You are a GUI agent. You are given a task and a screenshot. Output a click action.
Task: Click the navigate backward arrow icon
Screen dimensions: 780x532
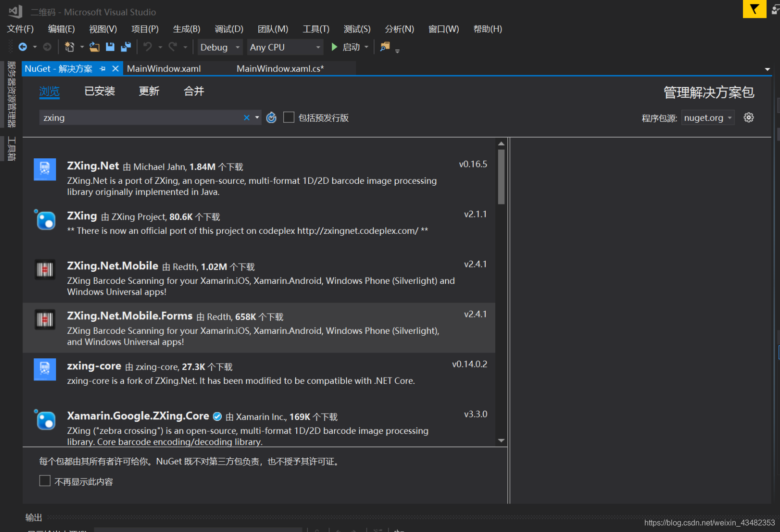click(23, 47)
